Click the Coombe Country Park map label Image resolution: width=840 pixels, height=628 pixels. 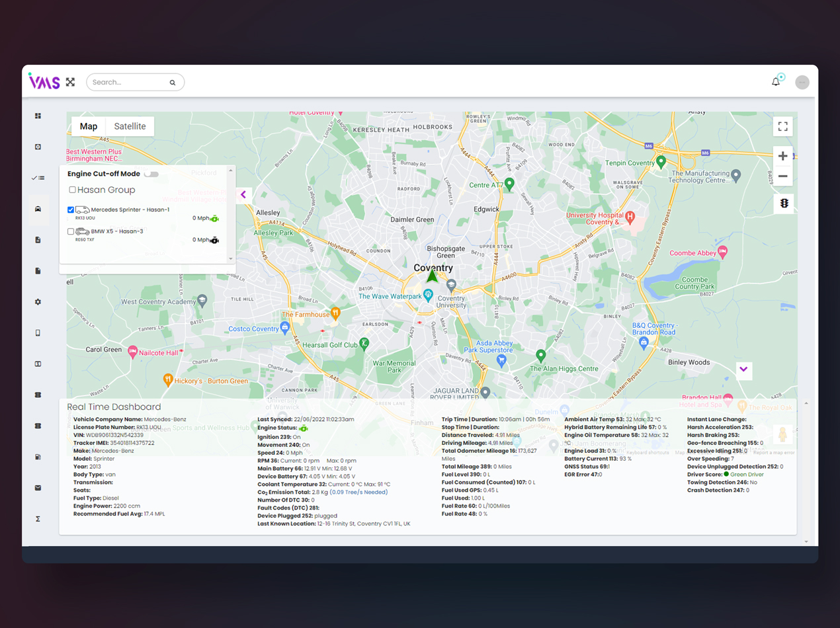point(695,284)
